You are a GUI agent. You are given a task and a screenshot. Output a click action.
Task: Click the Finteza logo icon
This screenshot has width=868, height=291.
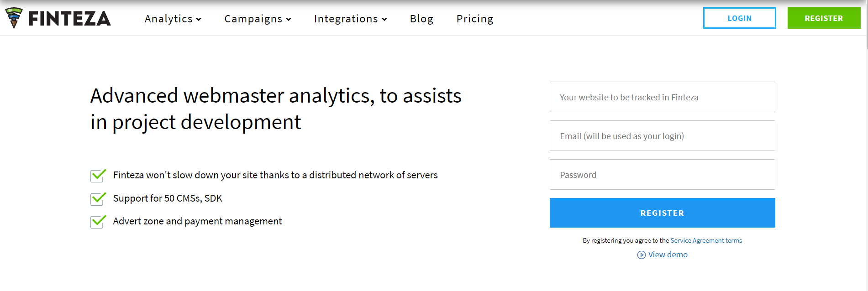click(14, 18)
